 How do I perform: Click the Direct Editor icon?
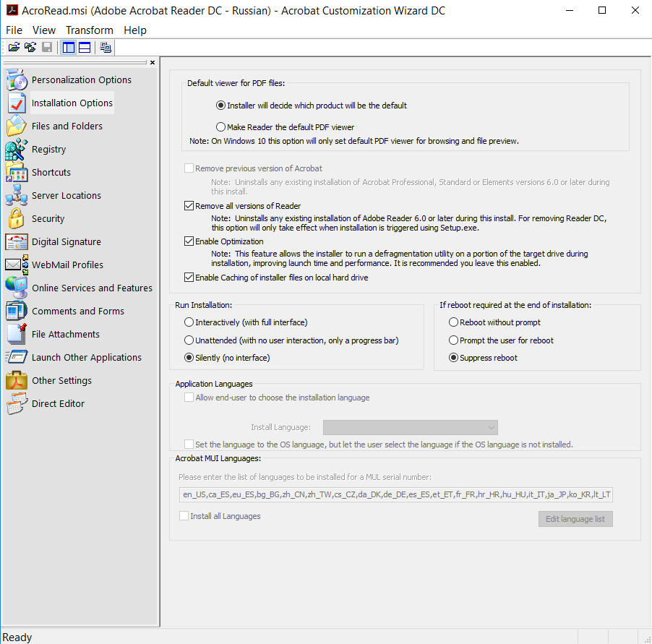click(17, 404)
